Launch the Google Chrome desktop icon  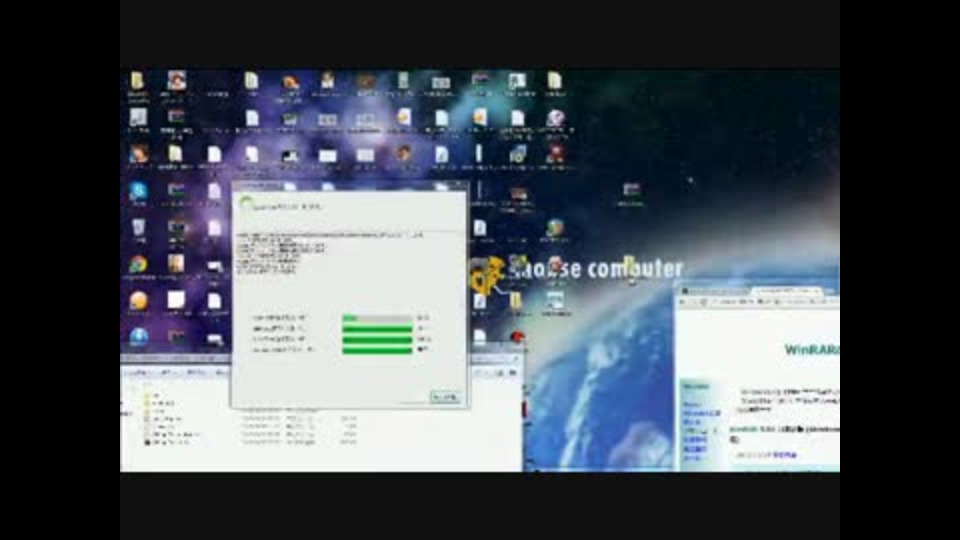pyautogui.click(x=138, y=264)
